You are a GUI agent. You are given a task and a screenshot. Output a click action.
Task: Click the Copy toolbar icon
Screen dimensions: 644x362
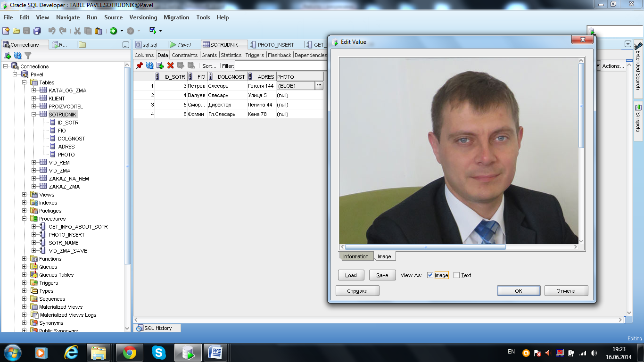(x=88, y=31)
